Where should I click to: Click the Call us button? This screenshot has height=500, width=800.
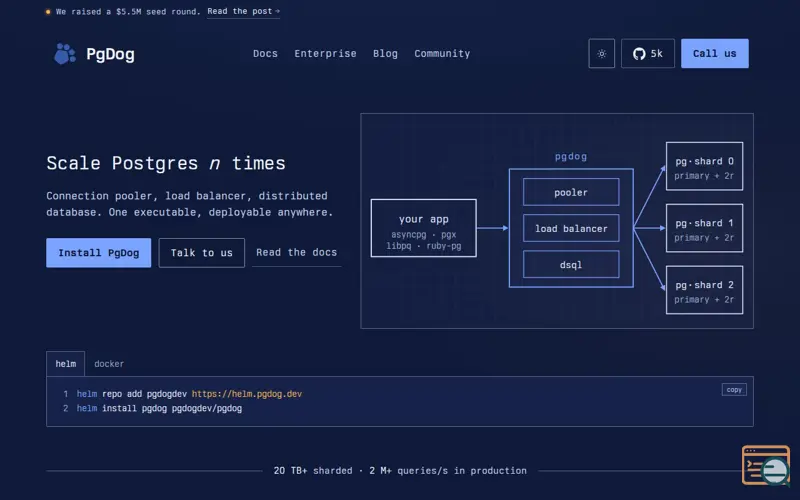pos(714,54)
